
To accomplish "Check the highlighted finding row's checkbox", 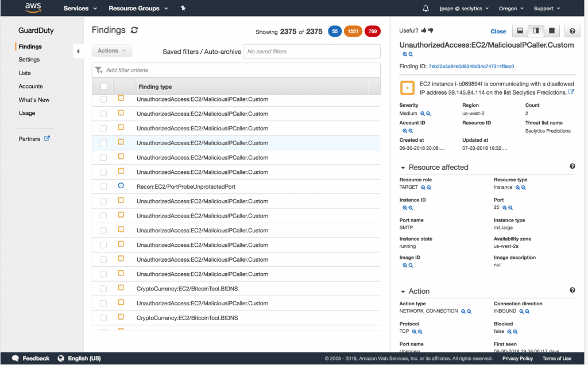I will click(x=103, y=143).
